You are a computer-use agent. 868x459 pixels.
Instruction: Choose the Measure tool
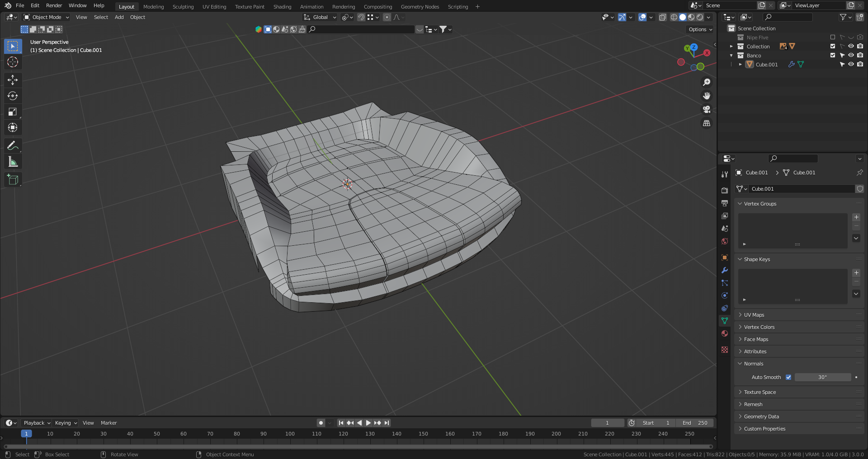(x=13, y=162)
